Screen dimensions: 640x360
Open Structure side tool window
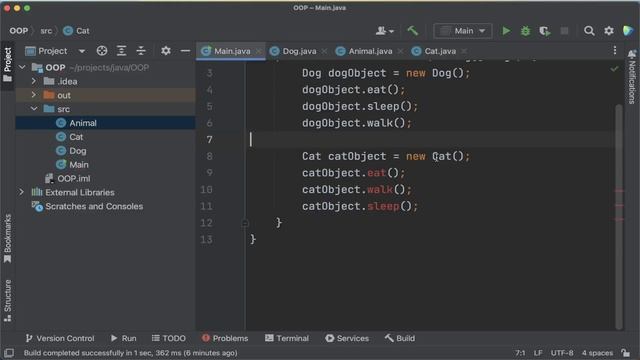click(x=8, y=301)
